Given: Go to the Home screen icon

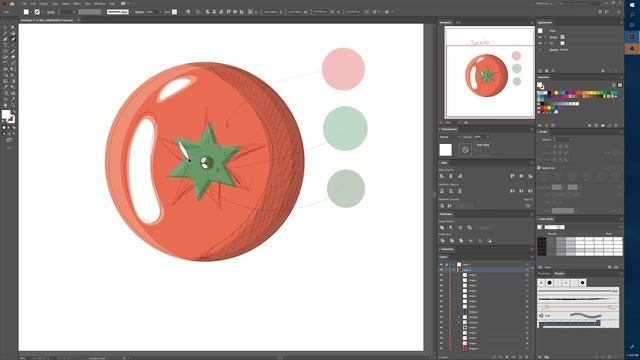Looking at the screenshot, I should click(x=12, y=4).
